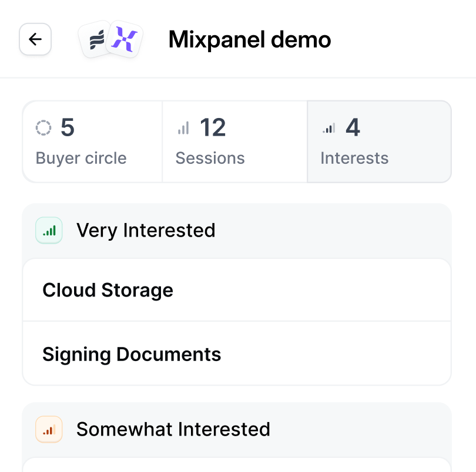
Task: Click the dark wave-striped company logo
Action: pyautogui.click(x=95, y=40)
